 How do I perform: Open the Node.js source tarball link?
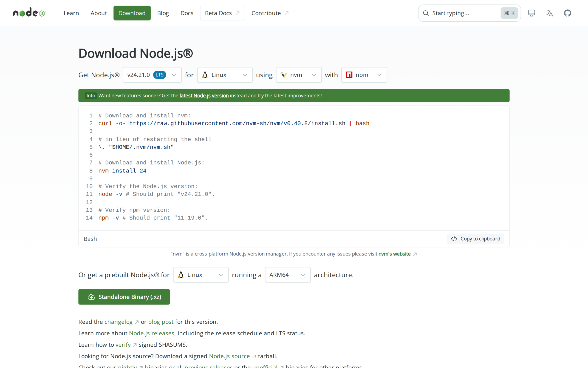[229, 356]
